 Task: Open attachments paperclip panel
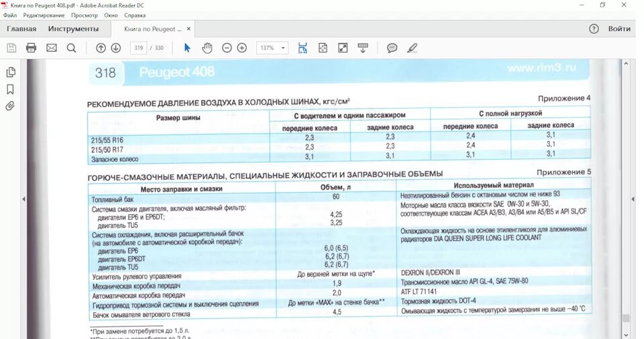(10, 106)
